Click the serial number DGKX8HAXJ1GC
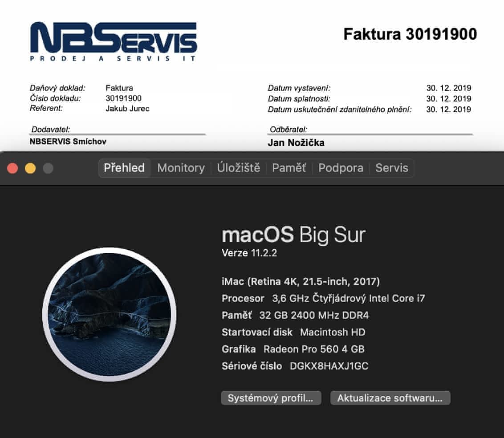The image size is (504, 438). (x=329, y=366)
